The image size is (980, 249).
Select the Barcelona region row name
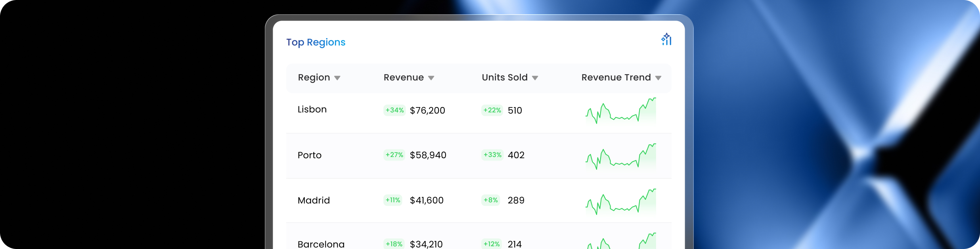(x=321, y=244)
